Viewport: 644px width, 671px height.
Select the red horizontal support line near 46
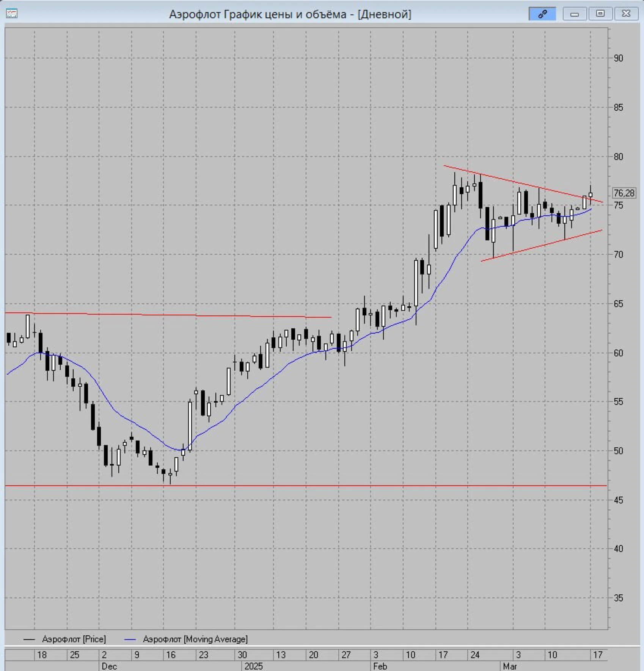click(x=306, y=486)
